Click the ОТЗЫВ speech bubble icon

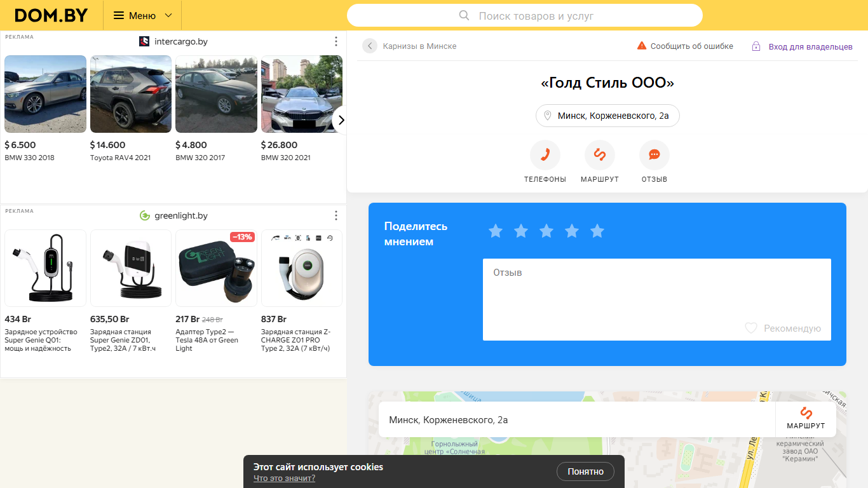click(654, 155)
